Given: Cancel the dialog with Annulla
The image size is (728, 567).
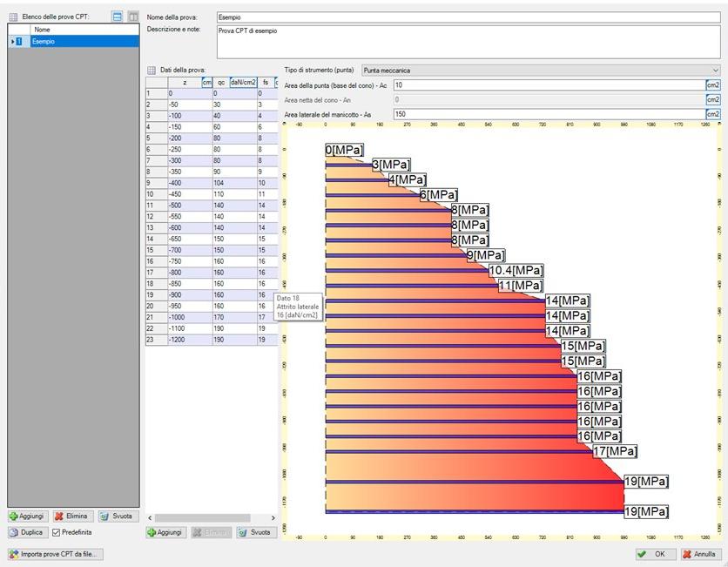Looking at the screenshot, I should click(698, 553).
